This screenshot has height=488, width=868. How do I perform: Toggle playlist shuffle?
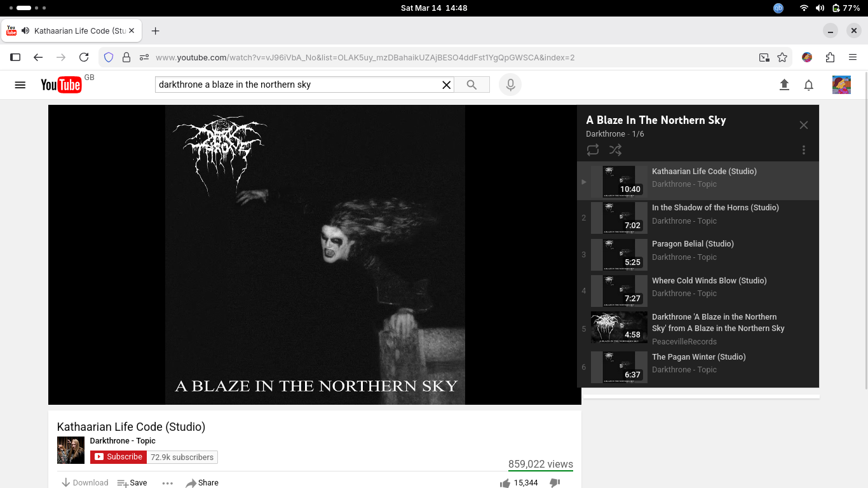615,150
